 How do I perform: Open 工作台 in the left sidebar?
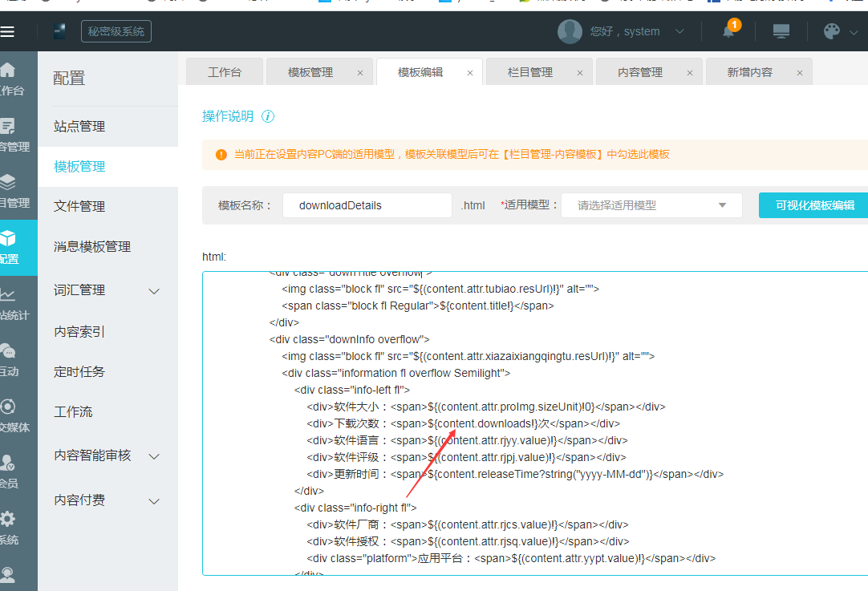[10, 78]
